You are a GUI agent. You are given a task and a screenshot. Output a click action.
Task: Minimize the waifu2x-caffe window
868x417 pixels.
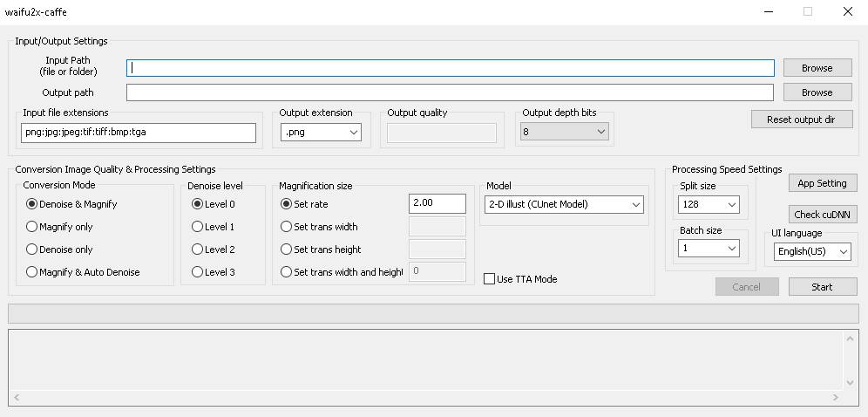pyautogui.click(x=769, y=11)
